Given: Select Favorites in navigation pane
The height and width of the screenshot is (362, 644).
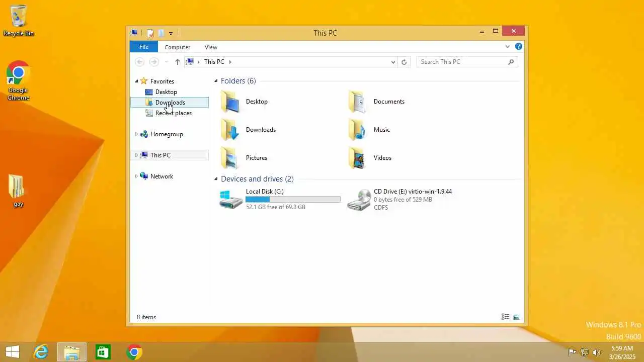Looking at the screenshot, I should pyautogui.click(x=162, y=81).
